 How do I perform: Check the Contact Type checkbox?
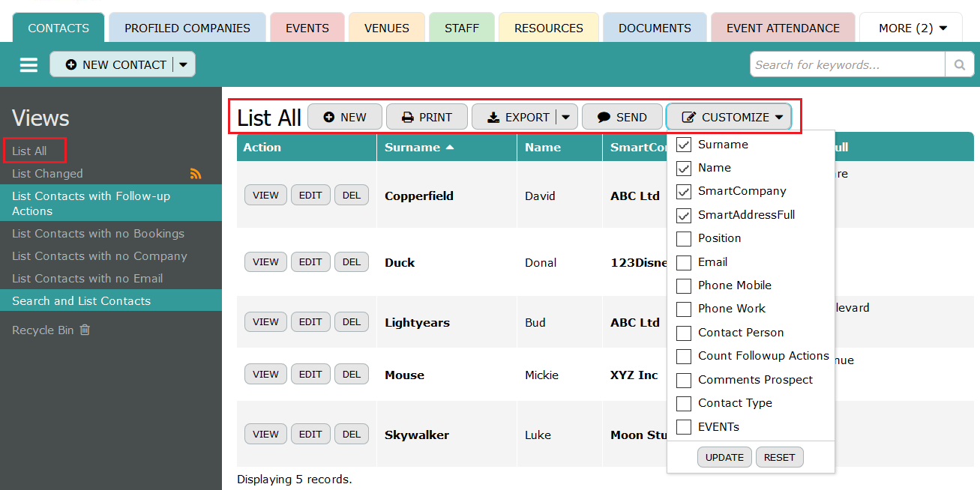pyautogui.click(x=684, y=403)
